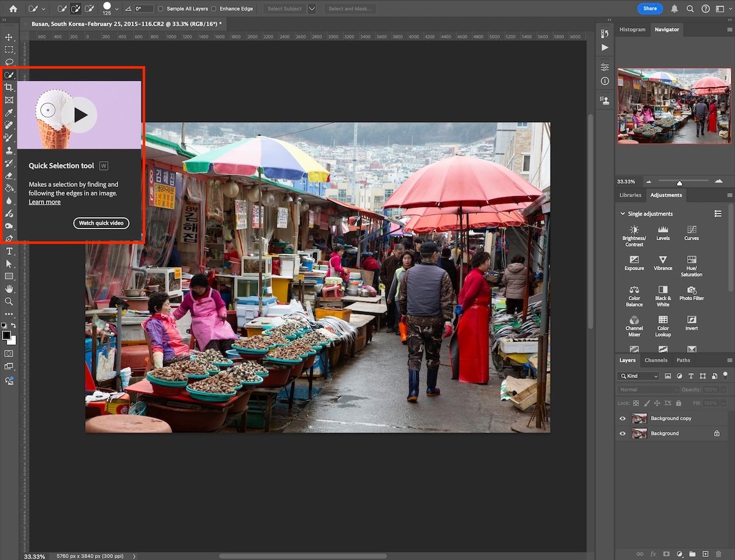Image resolution: width=735 pixels, height=560 pixels.
Task: Switch to the Channels tab
Action: (x=656, y=360)
